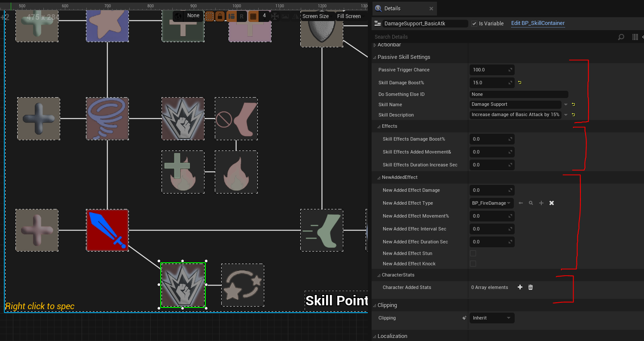Open Edit BP_SkillContainer link
The height and width of the screenshot is (341, 644).
click(538, 23)
